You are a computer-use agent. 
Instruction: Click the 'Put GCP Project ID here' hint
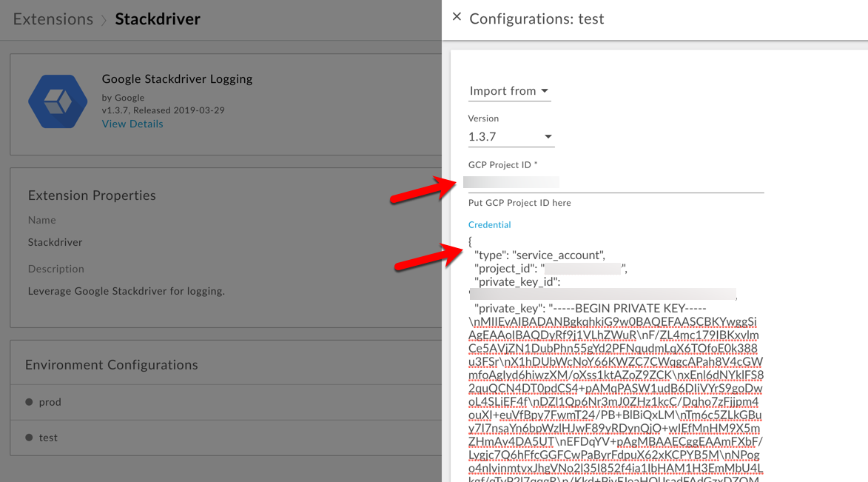[x=519, y=203]
